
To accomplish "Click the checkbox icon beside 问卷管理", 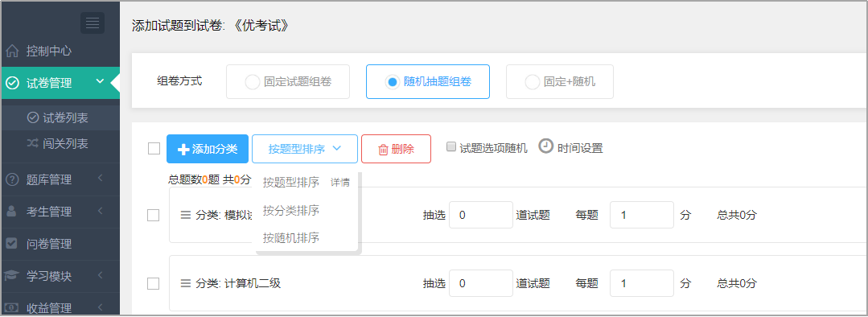I will (x=11, y=243).
